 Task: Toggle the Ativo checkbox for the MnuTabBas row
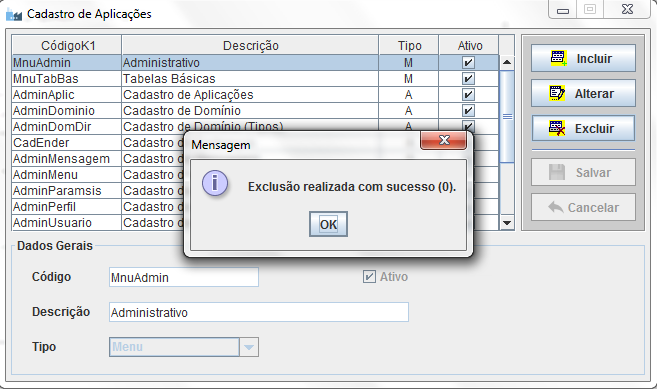468,79
